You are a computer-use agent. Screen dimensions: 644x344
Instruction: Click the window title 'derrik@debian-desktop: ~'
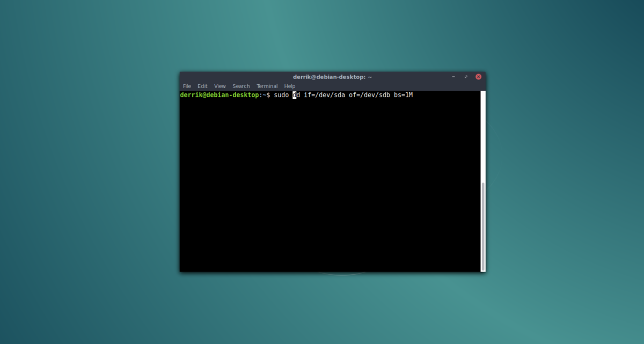(333, 77)
